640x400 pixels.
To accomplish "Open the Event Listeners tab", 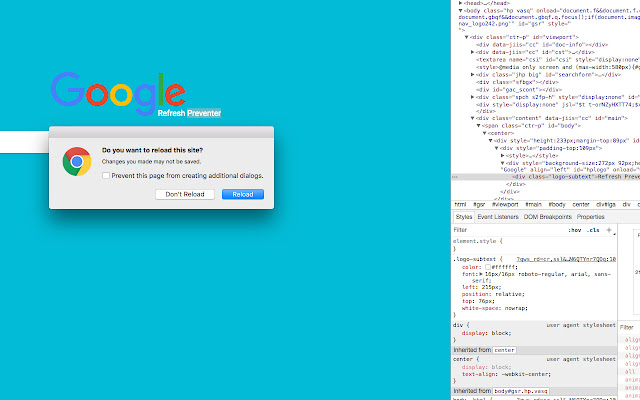I will click(x=498, y=217).
